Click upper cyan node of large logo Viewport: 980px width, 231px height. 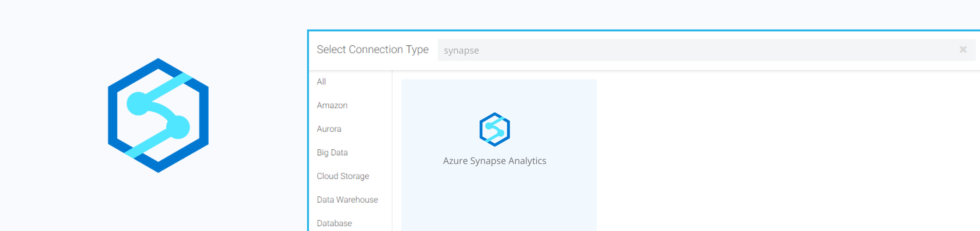pyautogui.click(x=138, y=103)
